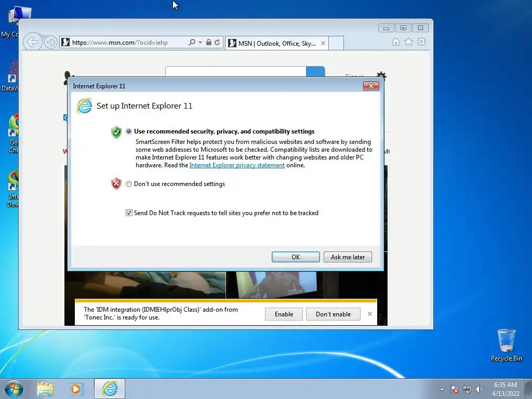Select the DataW desktop shortcut
This screenshot has width=532, height=399.
pos(10,76)
